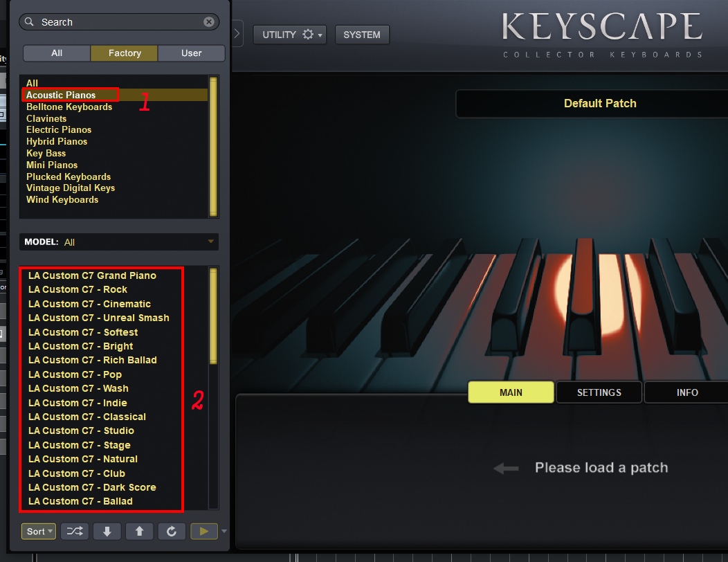Open the audition options arrow beside play
The width and height of the screenshot is (728, 562).
pos(224,531)
